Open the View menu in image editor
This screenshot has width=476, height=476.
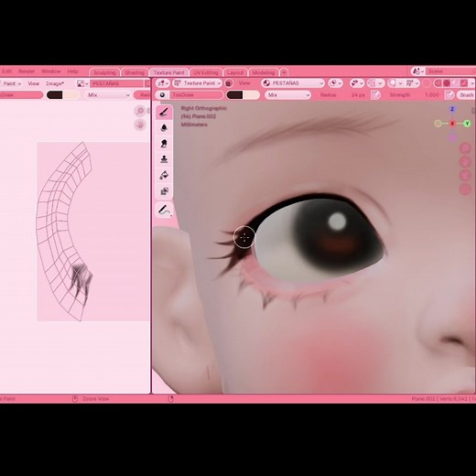point(34,83)
